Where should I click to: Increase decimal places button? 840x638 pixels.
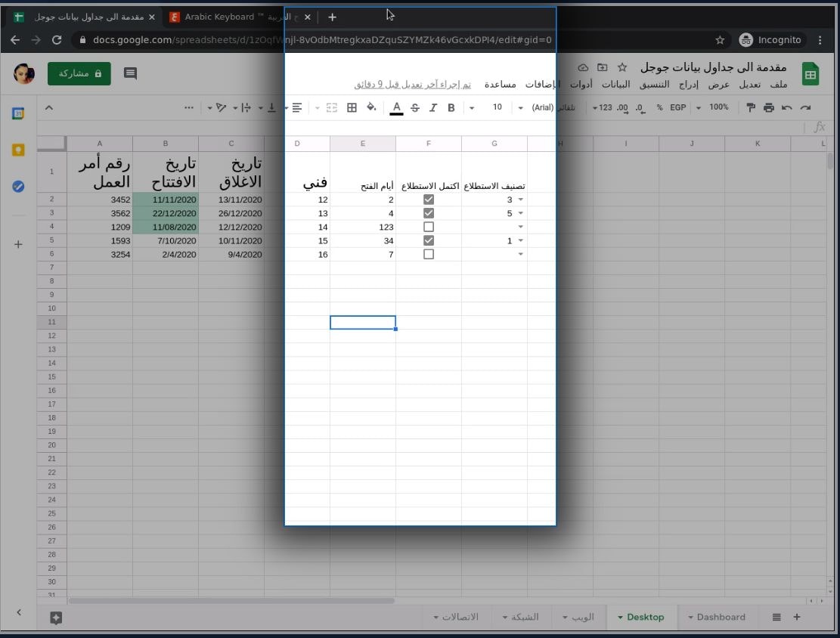622,107
